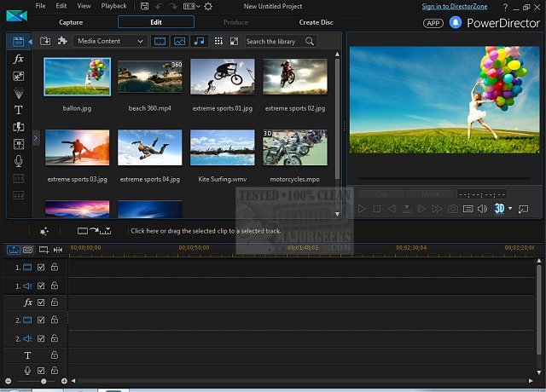Open the Media Content dropdown

(111, 41)
